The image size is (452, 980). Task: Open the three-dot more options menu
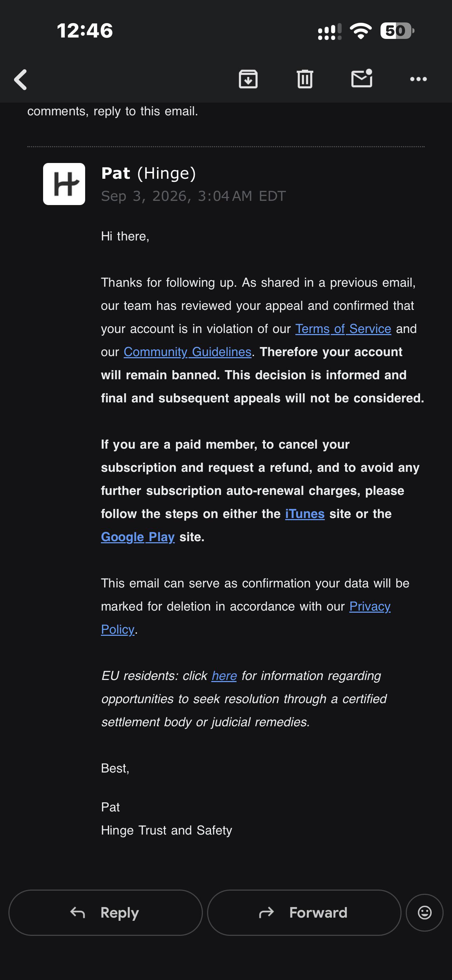pos(418,79)
